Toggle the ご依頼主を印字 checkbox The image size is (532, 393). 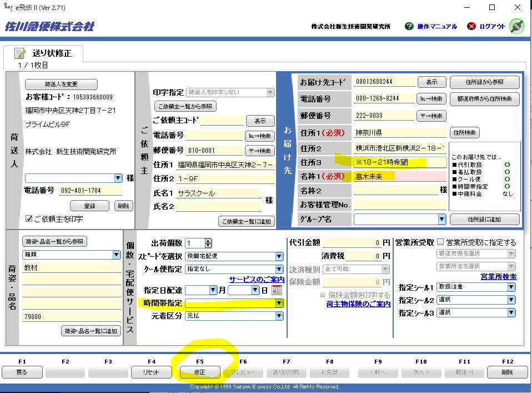29,219
